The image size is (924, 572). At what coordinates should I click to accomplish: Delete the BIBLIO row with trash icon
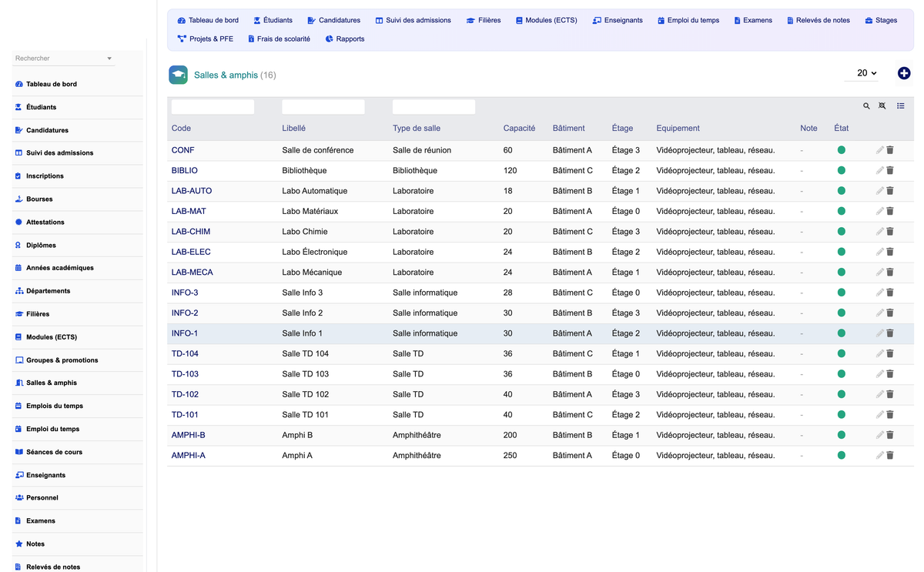(890, 170)
